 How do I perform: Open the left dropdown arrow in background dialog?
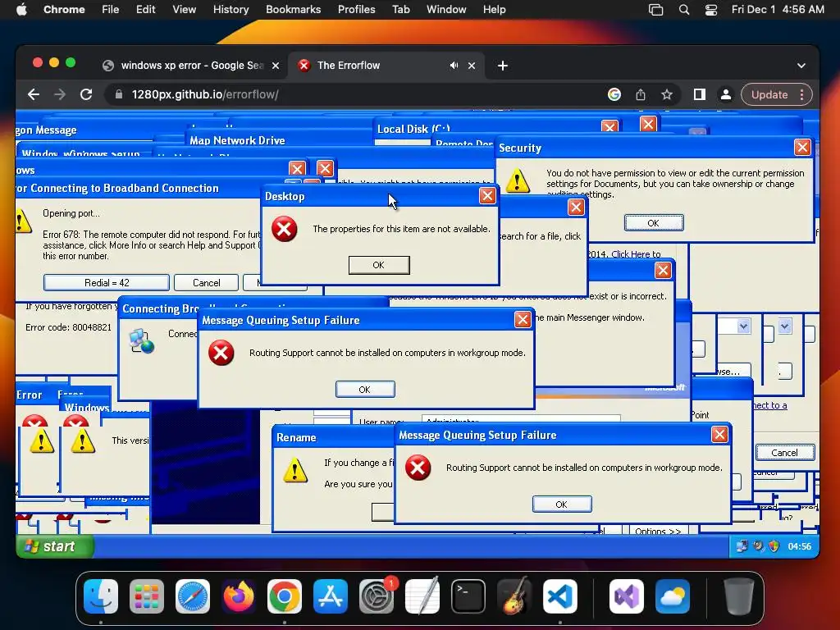coord(743,326)
